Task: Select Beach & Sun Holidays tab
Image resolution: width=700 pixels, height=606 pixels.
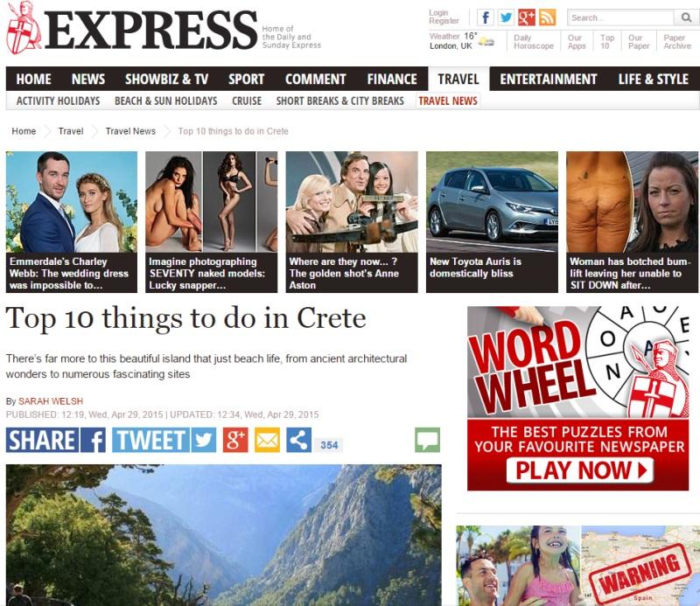Action: pos(165,101)
